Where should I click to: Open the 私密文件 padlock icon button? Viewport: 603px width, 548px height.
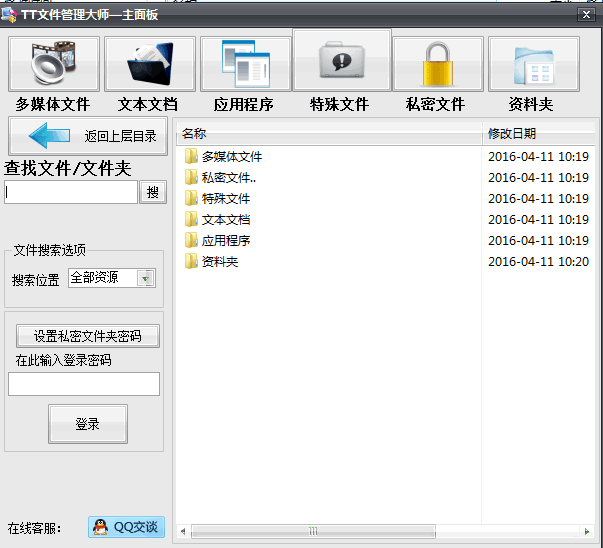pos(438,64)
